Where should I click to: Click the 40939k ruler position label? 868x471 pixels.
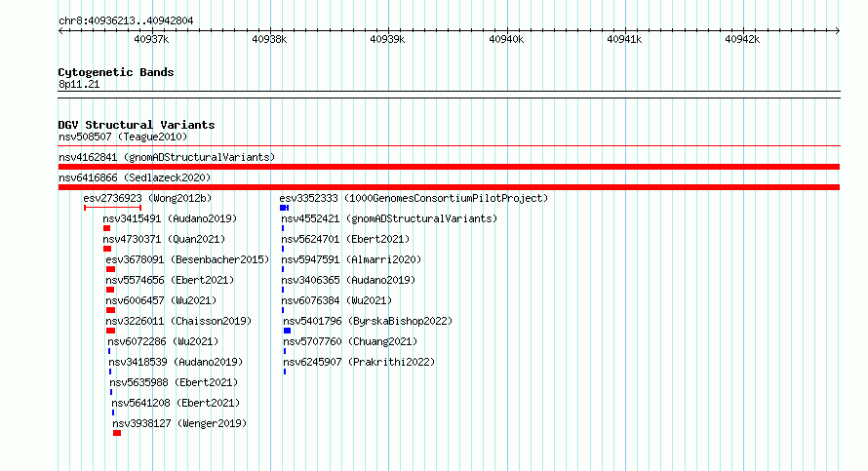387,39
